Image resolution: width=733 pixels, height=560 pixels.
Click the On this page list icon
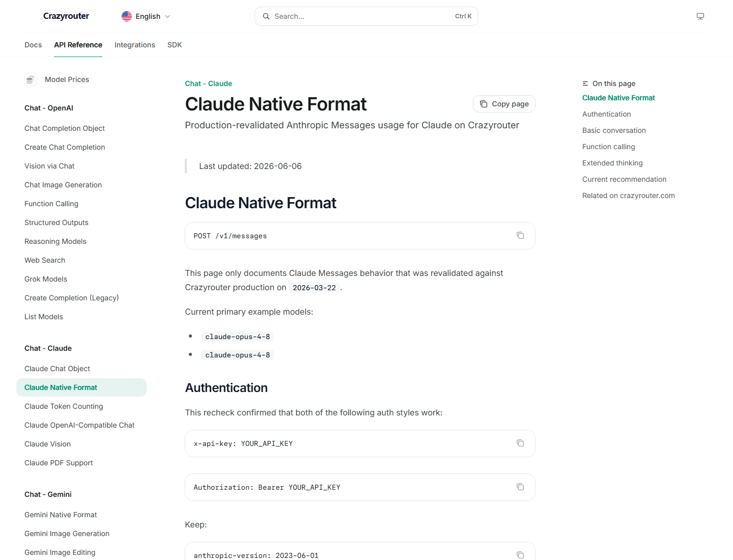(585, 83)
